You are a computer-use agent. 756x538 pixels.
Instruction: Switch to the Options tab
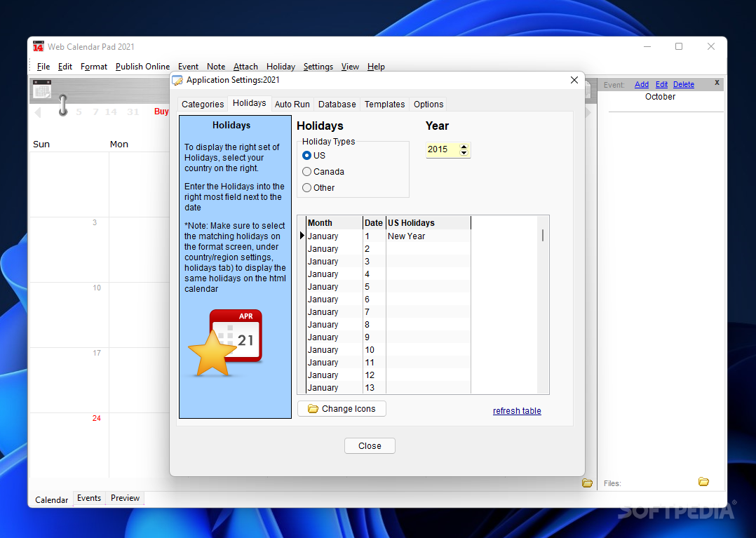tap(428, 104)
